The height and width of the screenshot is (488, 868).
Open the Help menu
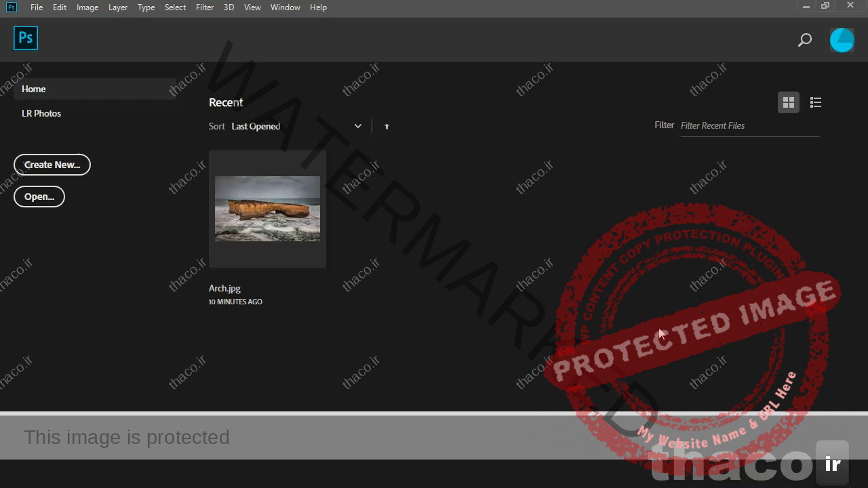coord(318,7)
